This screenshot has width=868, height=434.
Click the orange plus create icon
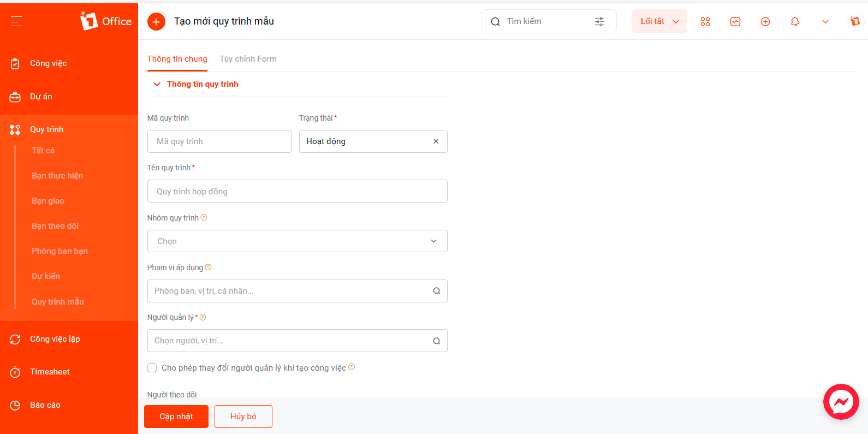(156, 22)
